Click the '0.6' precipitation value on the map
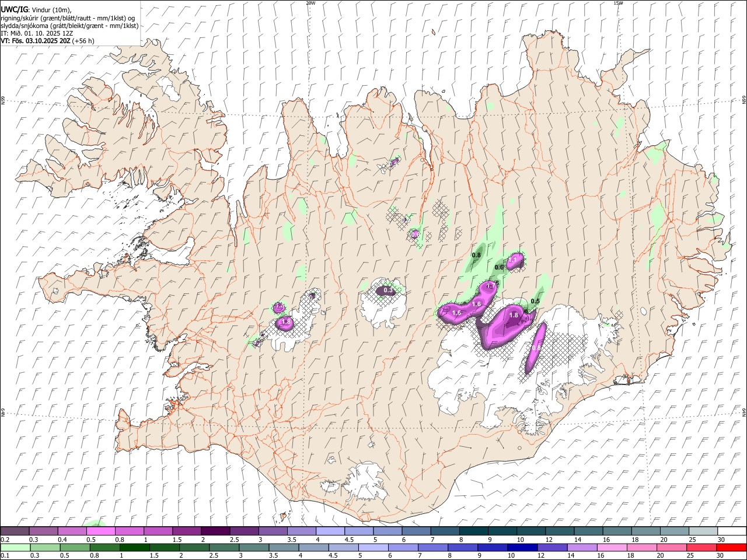The height and width of the screenshot is (560, 747). (x=499, y=267)
